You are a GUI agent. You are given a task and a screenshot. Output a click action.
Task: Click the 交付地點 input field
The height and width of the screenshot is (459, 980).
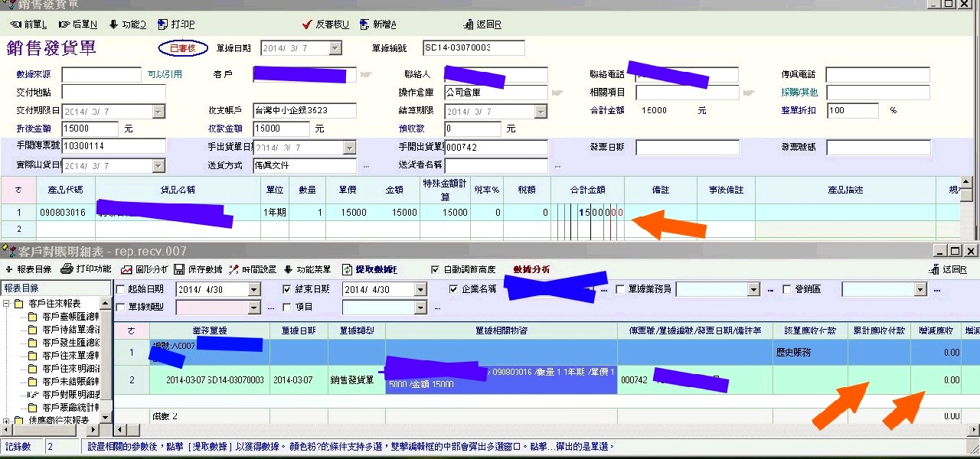pos(113,92)
